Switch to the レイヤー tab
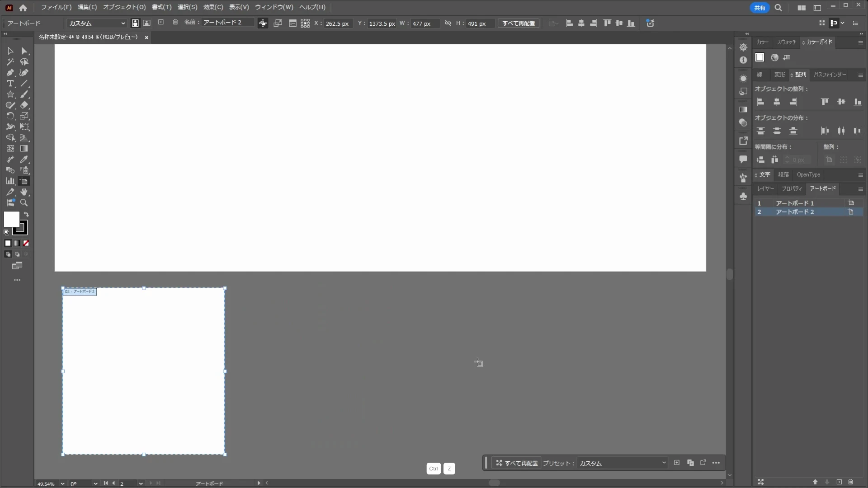 click(x=765, y=188)
